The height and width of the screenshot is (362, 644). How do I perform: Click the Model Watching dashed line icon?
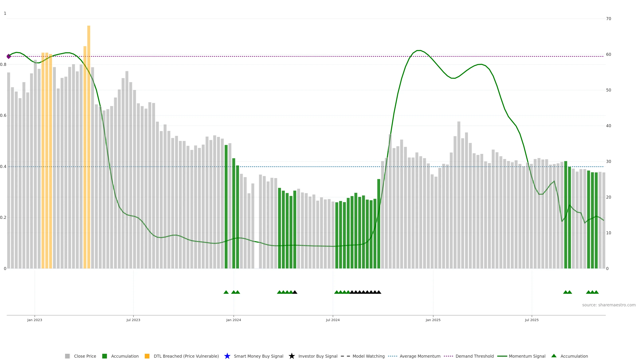[x=345, y=356]
